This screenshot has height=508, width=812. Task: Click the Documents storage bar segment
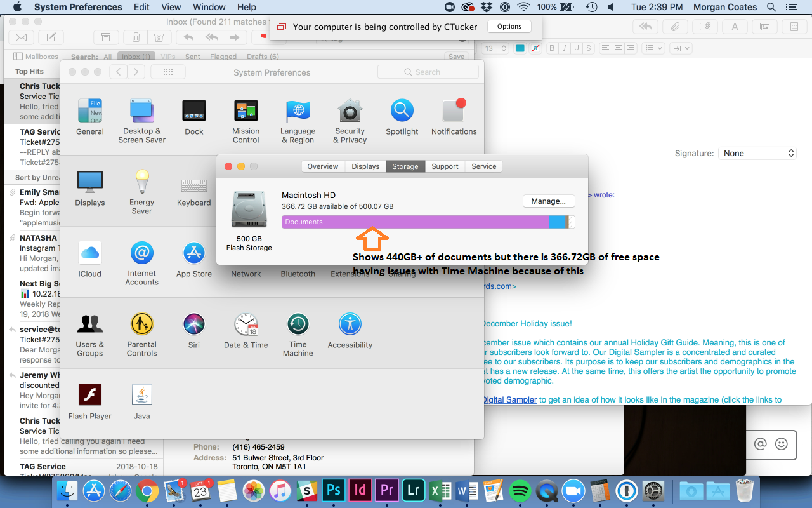[x=416, y=222]
